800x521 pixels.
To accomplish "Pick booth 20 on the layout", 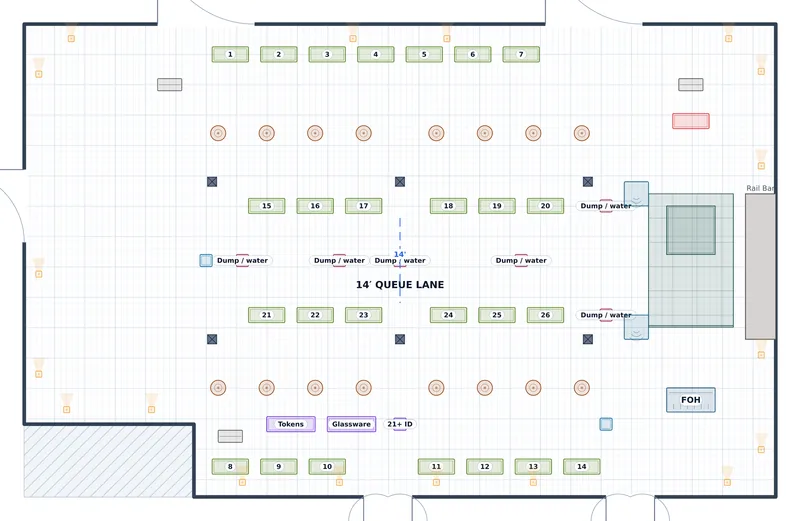I will coord(545,206).
